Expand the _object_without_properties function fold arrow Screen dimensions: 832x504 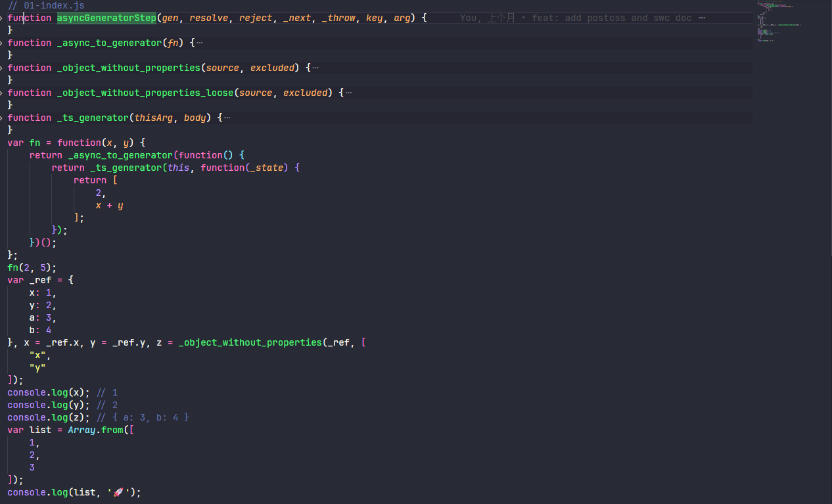(x=3, y=68)
